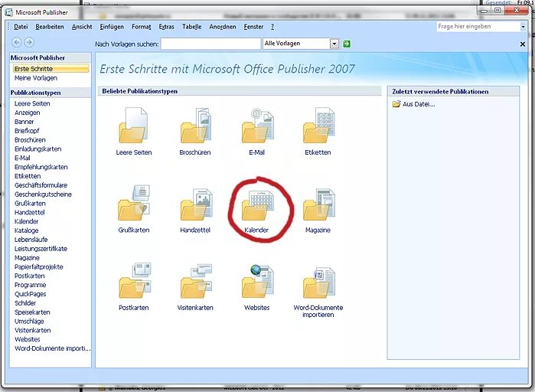Open Word-Dokumente importieren icon
Image resolution: width=535 pixels, height=392 pixels.
[x=318, y=283]
